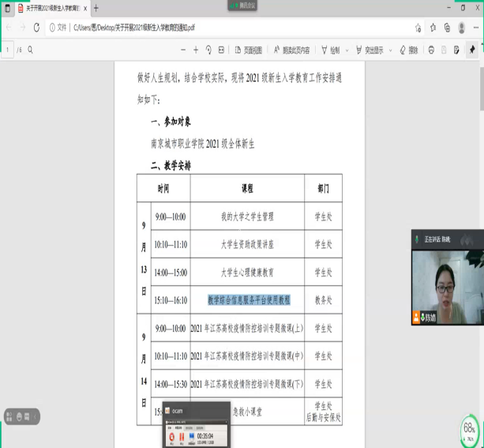The image size is (484, 448).
Task: Go forward to next page
Action: coord(23,28)
